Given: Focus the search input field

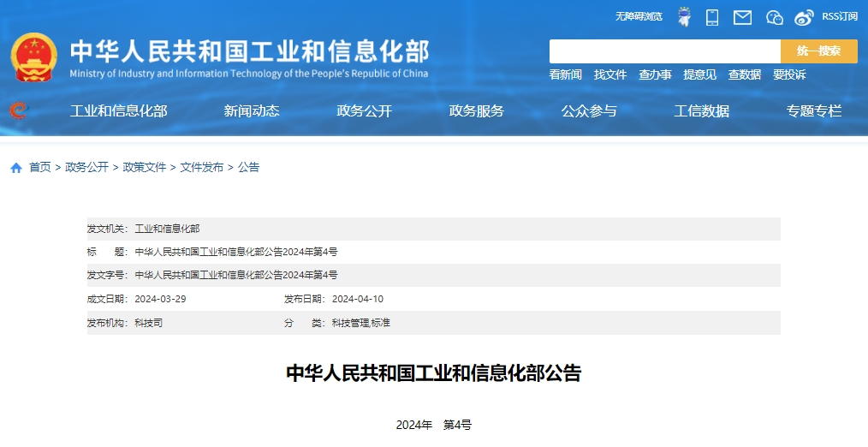Looking at the screenshot, I should coord(665,51).
